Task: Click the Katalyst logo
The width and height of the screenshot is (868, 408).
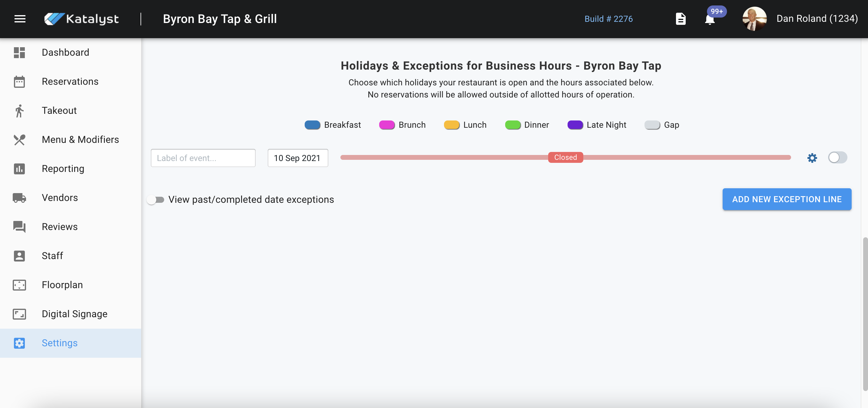Action: pyautogui.click(x=81, y=19)
